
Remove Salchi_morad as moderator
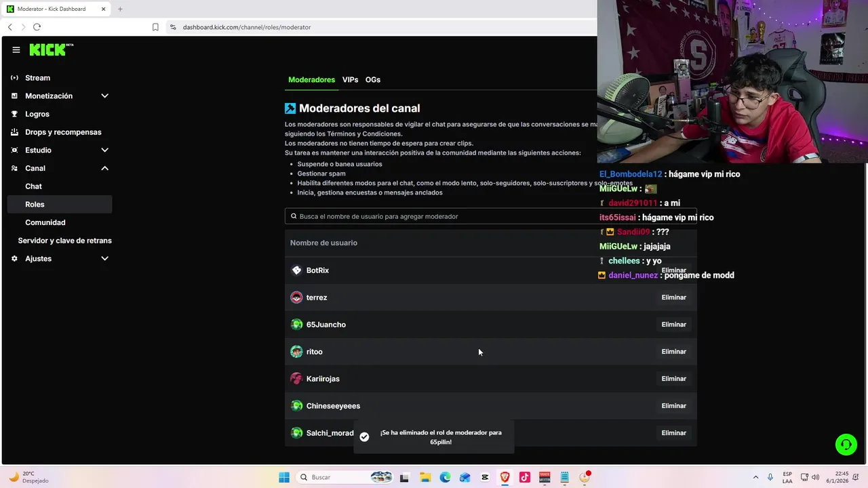click(x=673, y=432)
